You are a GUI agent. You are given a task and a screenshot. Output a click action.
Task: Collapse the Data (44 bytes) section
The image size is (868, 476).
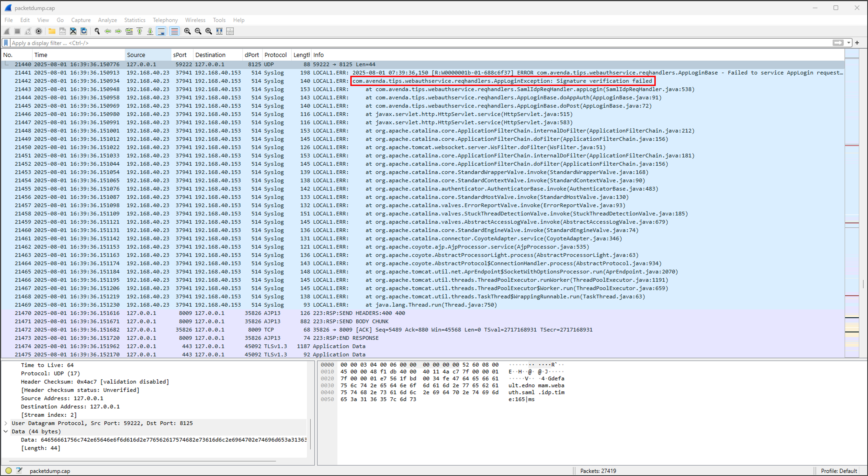click(x=6, y=432)
